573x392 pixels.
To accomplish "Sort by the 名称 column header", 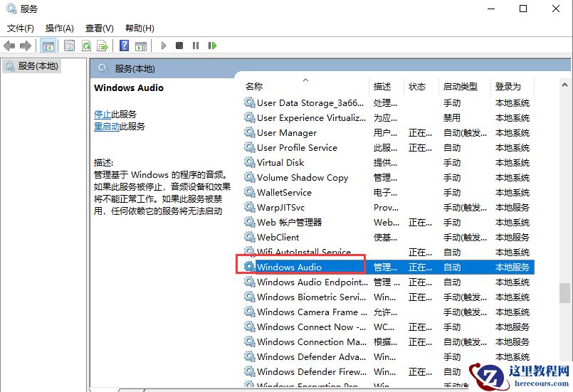I will point(305,87).
